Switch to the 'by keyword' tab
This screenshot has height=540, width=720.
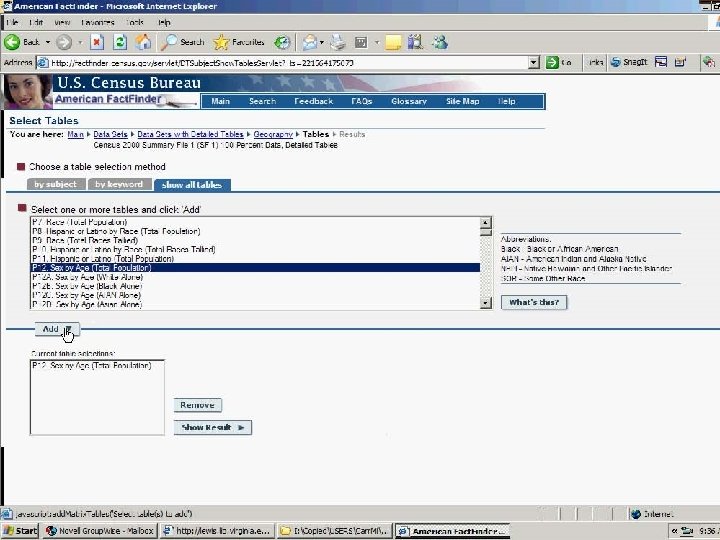coord(119,184)
